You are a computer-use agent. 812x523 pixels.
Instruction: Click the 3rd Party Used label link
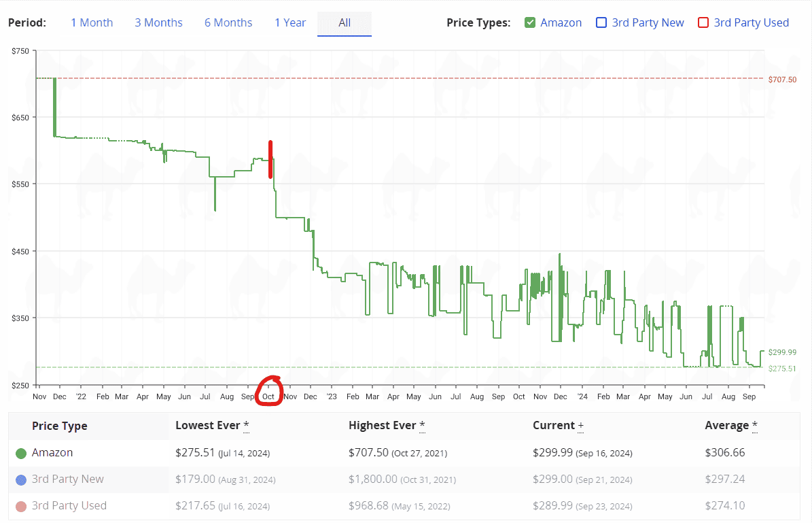click(x=752, y=23)
